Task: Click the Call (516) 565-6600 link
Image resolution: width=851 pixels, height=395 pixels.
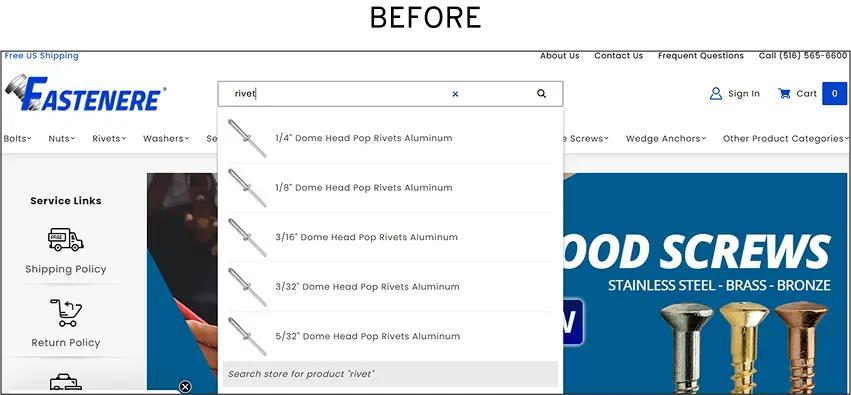Action: [803, 56]
